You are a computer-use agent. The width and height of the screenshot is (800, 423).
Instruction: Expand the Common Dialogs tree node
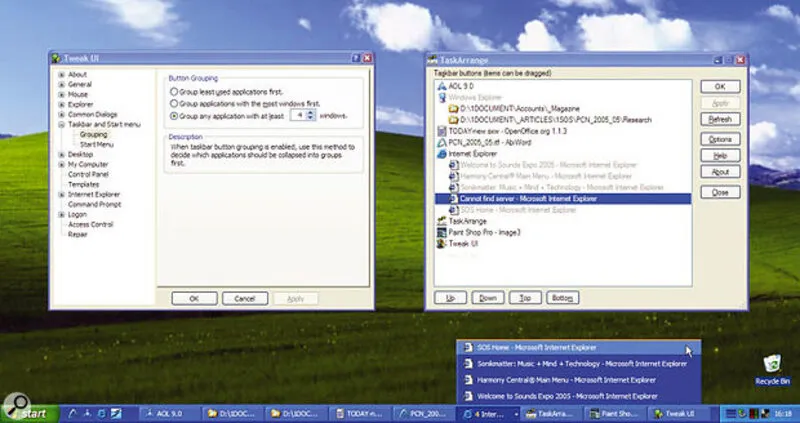click(62, 115)
